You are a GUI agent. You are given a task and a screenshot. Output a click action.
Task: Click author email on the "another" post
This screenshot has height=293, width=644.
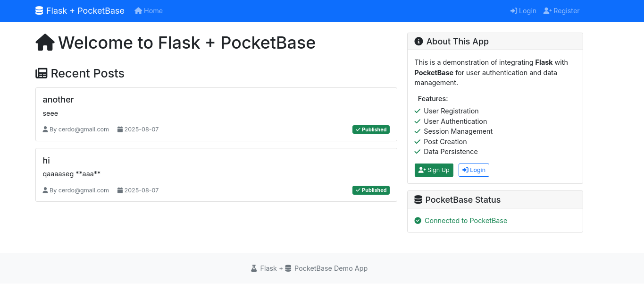click(84, 129)
